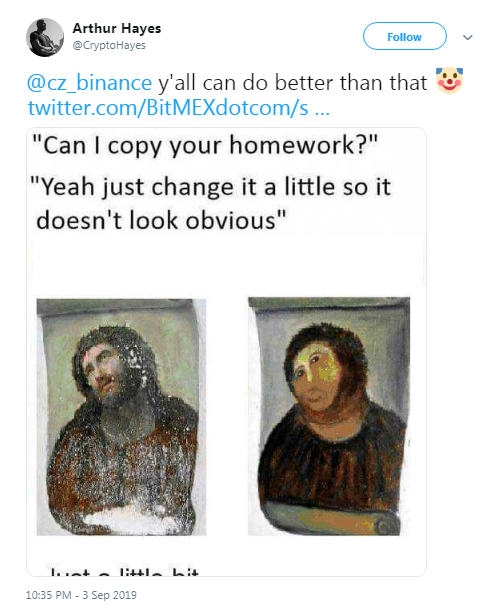Click the cut-off "Just a little bit" caption

click(x=123, y=571)
